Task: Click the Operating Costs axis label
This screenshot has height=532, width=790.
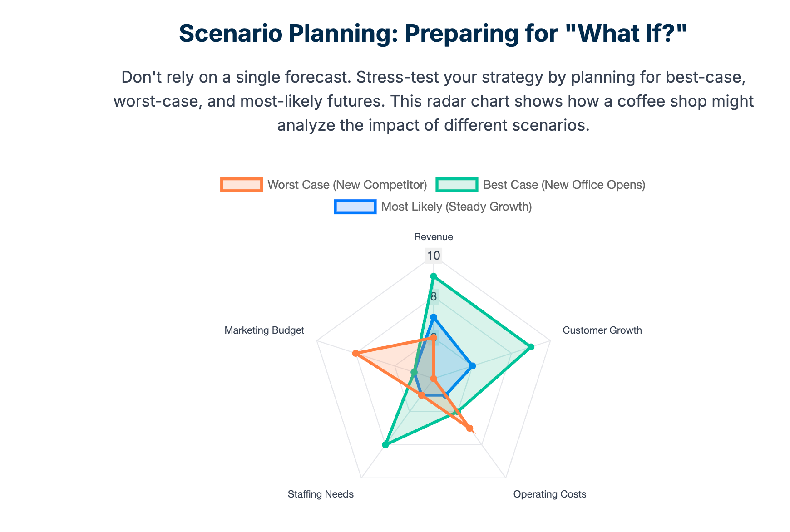Action: (x=550, y=494)
